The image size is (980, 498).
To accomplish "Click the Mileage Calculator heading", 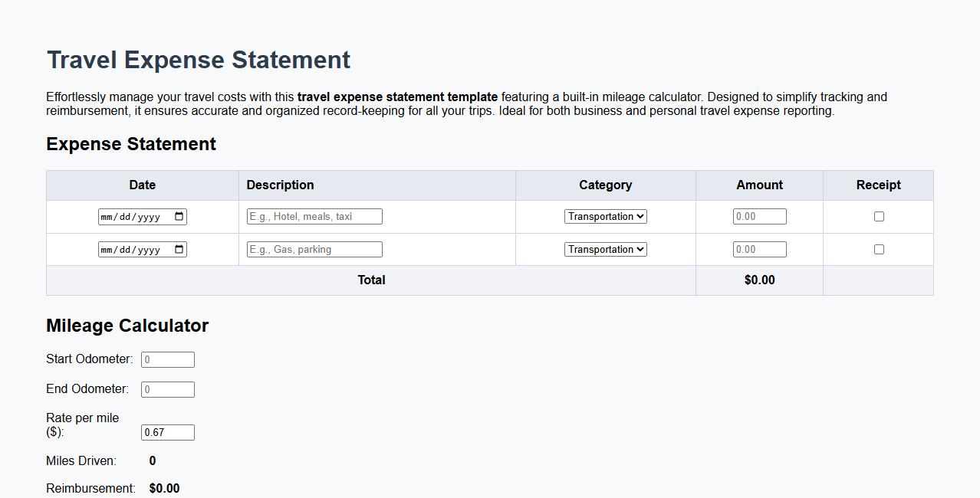I will coord(127,325).
